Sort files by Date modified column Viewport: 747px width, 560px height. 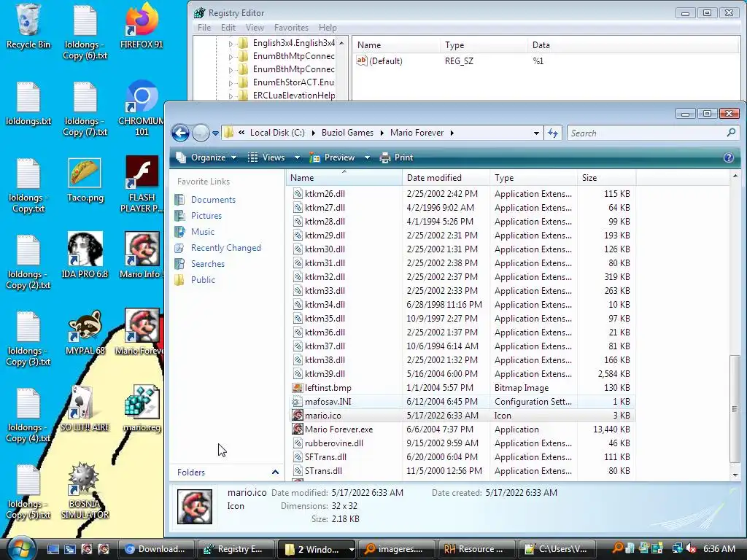click(x=446, y=178)
